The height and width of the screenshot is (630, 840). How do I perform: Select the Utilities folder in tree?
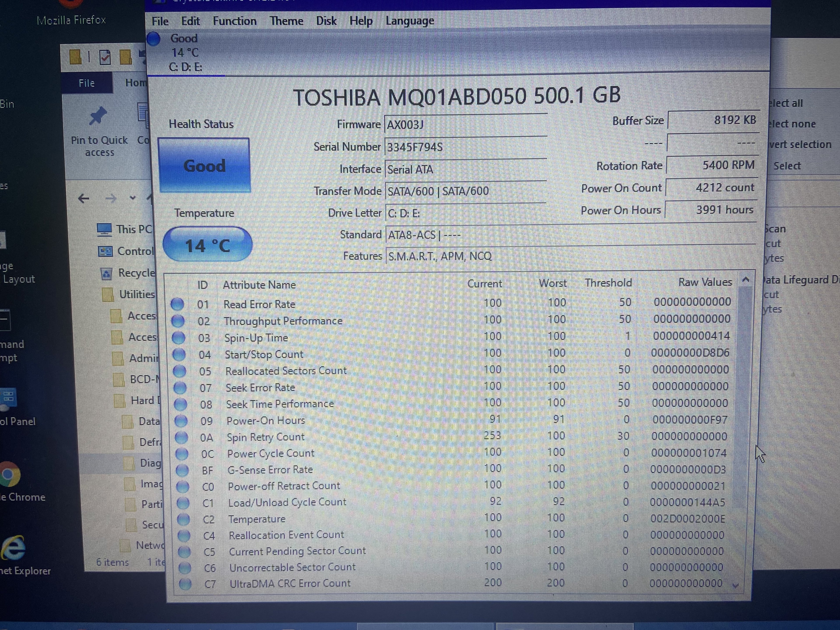[x=137, y=294]
